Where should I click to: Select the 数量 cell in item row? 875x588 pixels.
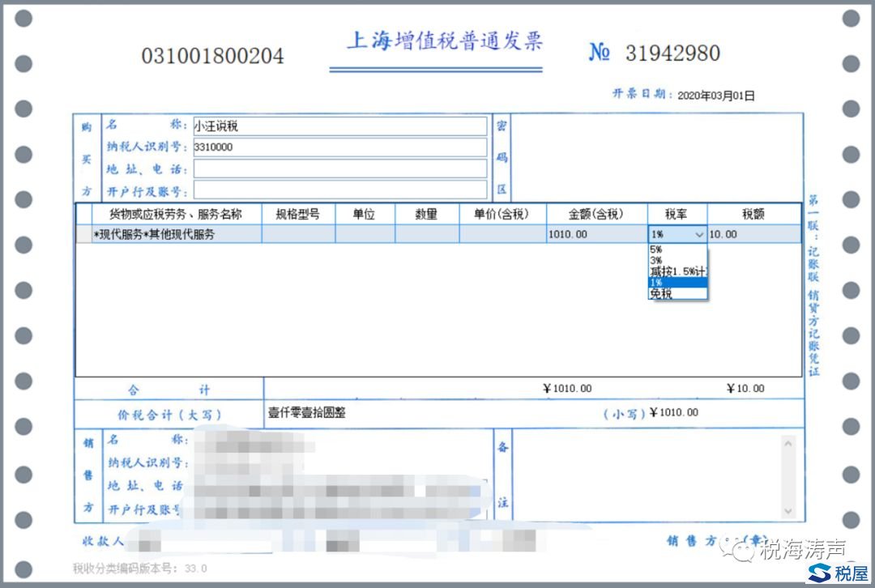[x=427, y=234]
